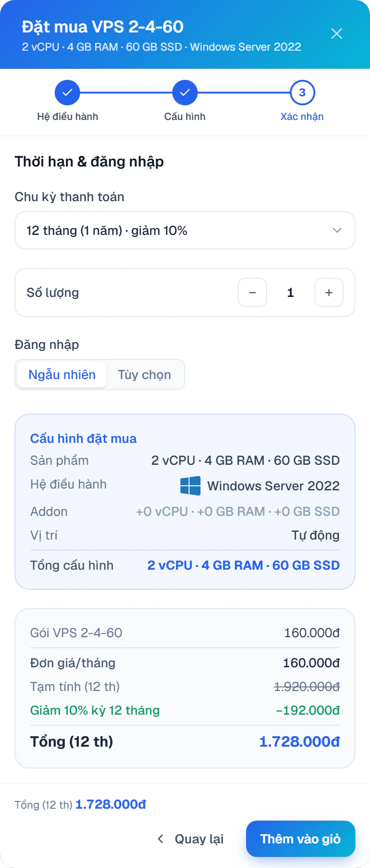Select Ngẫu nhiên login option

pyautogui.click(x=62, y=374)
